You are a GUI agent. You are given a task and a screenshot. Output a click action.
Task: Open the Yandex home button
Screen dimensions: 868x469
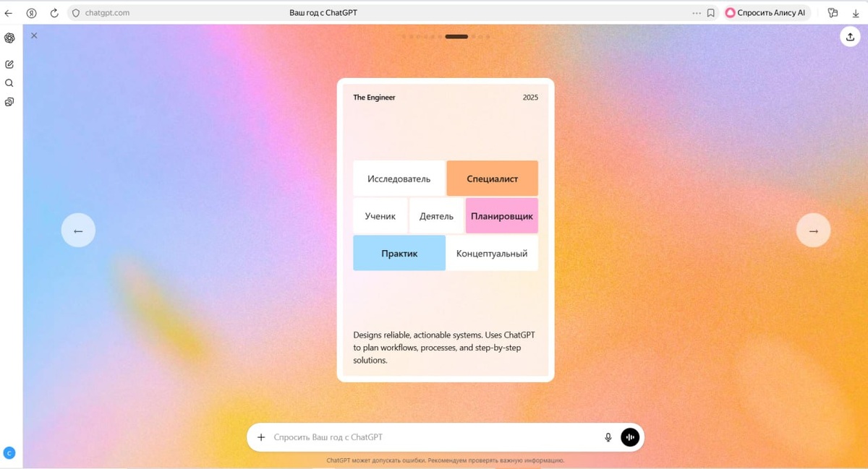click(32, 13)
